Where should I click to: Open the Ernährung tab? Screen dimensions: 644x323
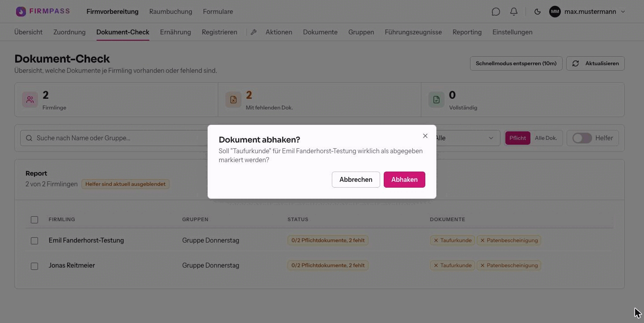[175, 32]
